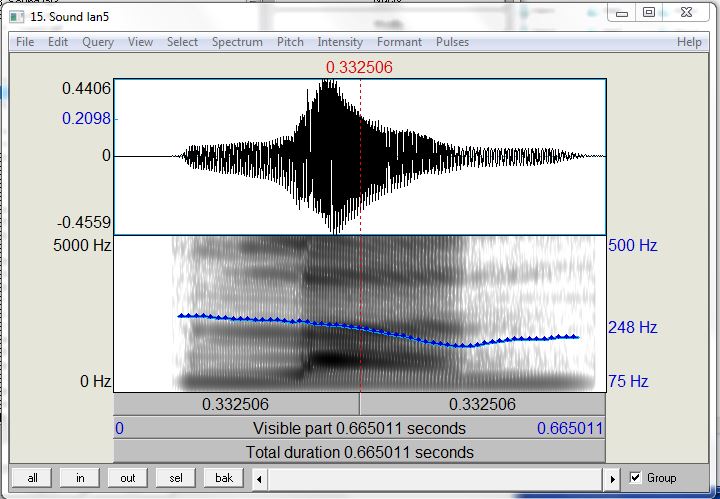The height and width of the screenshot is (499, 720).
Task: Open the File menu
Action: (x=25, y=42)
